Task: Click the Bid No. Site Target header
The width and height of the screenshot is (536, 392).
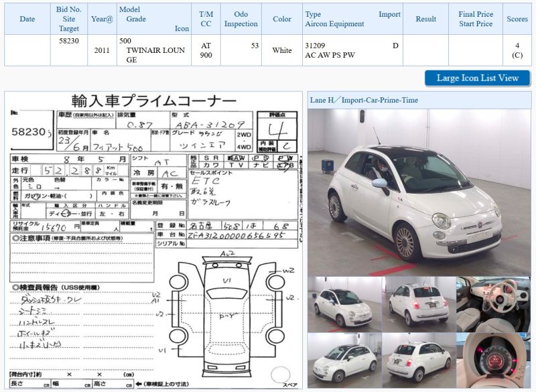Action: tap(69, 19)
